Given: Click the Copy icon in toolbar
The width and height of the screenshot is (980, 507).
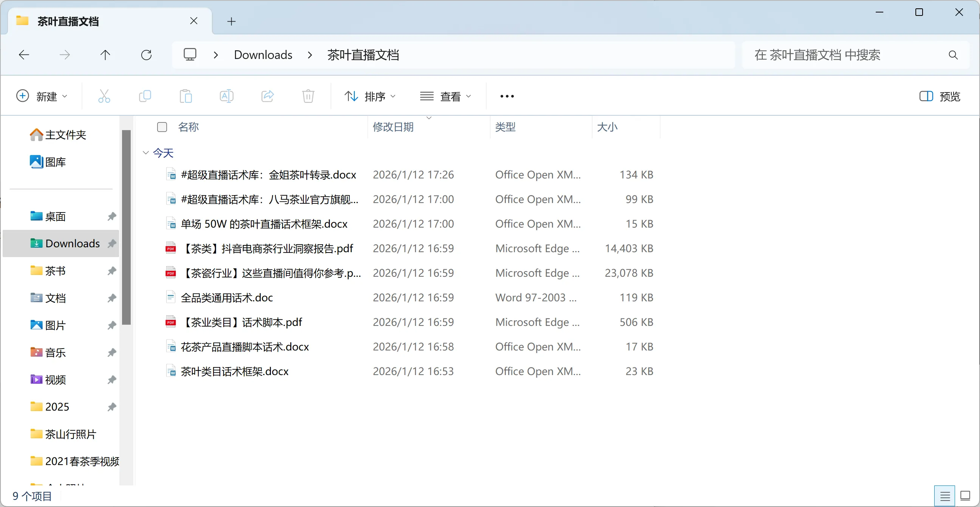Looking at the screenshot, I should pos(145,96).
